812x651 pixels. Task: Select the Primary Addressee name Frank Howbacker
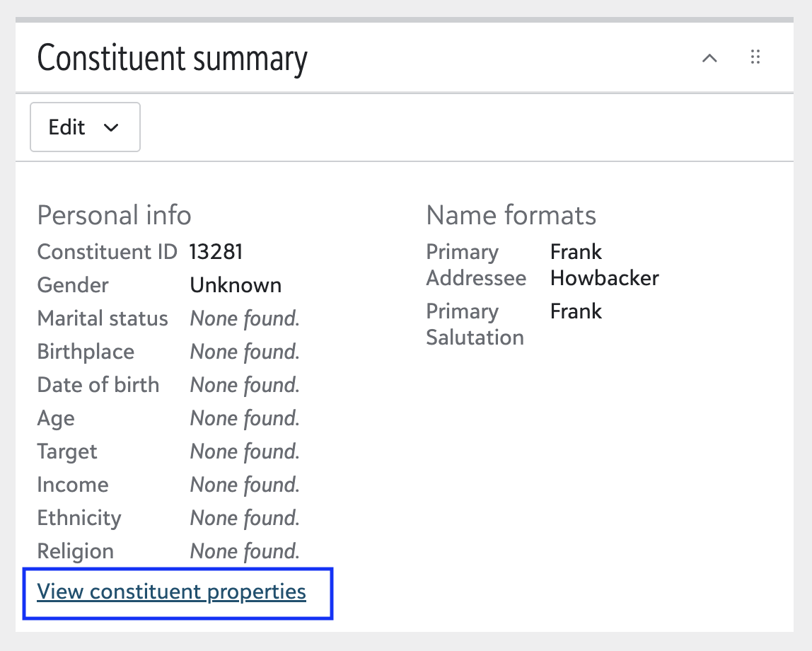[604, 265]
